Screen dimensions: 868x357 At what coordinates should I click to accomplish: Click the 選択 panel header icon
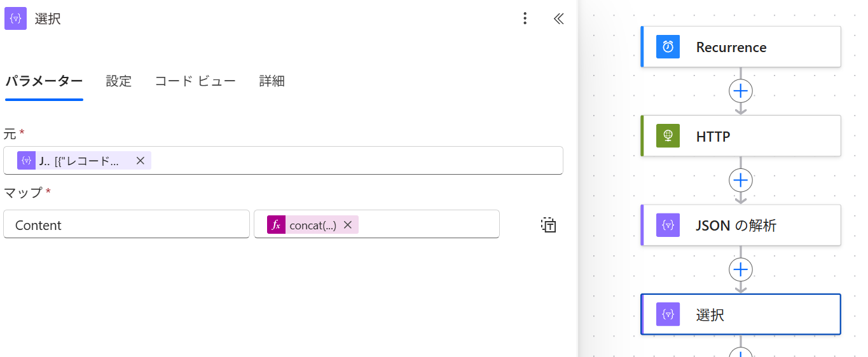tap(15, 19)
